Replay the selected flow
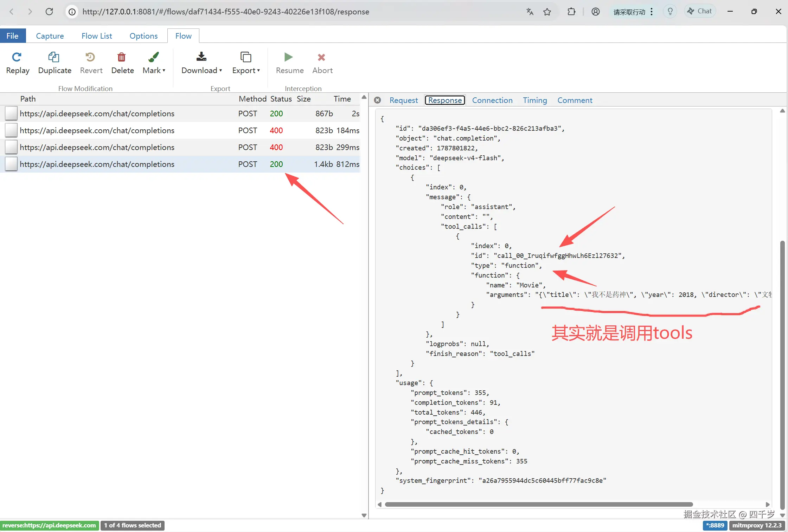Viewport: 788px width, 532px height. point(18,63)
